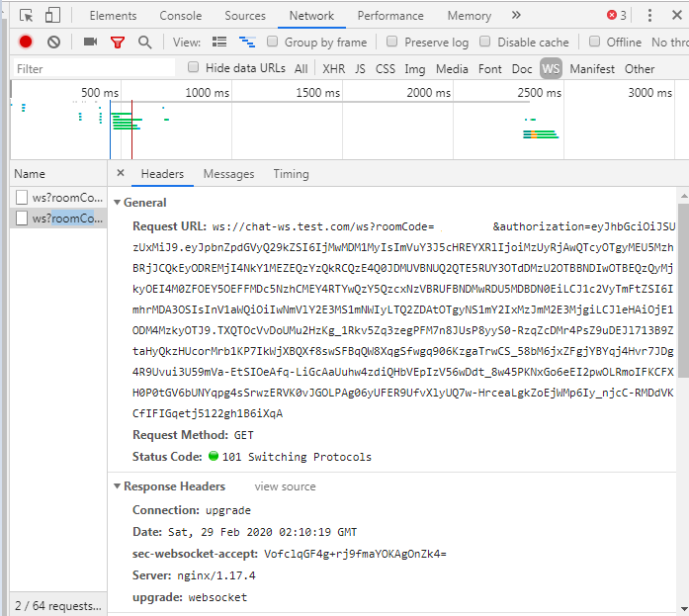The image size is (689, 616).
Task: Filter requests by Media
Action: (x=452, y=69)
